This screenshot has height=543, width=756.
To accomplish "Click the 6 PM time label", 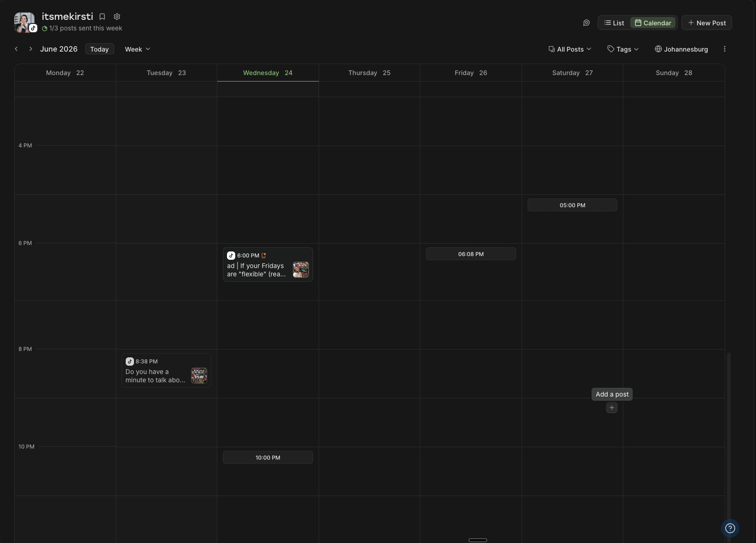I will (x=25, y=243).
